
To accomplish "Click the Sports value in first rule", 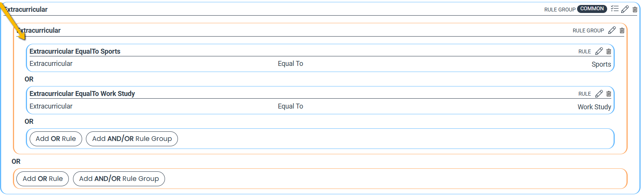I will (x=601, y=64).
